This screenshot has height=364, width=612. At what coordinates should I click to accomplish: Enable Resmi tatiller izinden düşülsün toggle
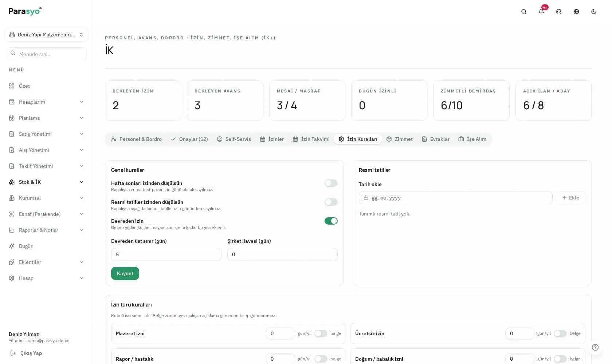[x=331, y=202]
